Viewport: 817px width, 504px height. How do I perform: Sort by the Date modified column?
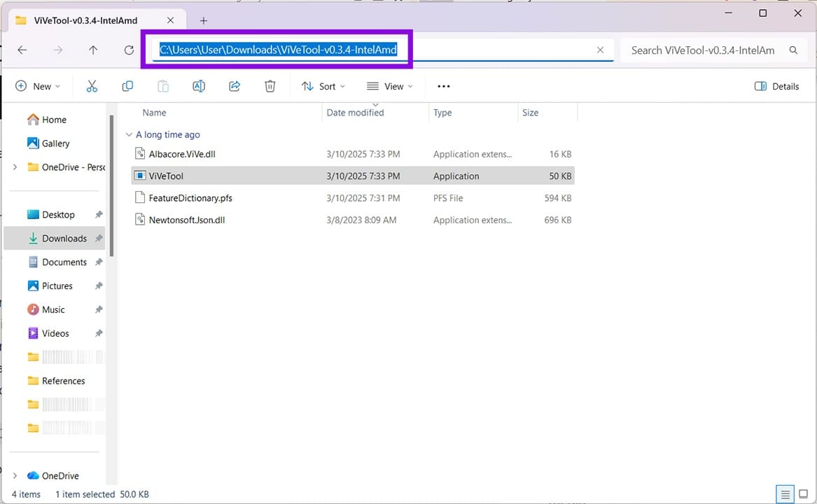coord(355,113)
